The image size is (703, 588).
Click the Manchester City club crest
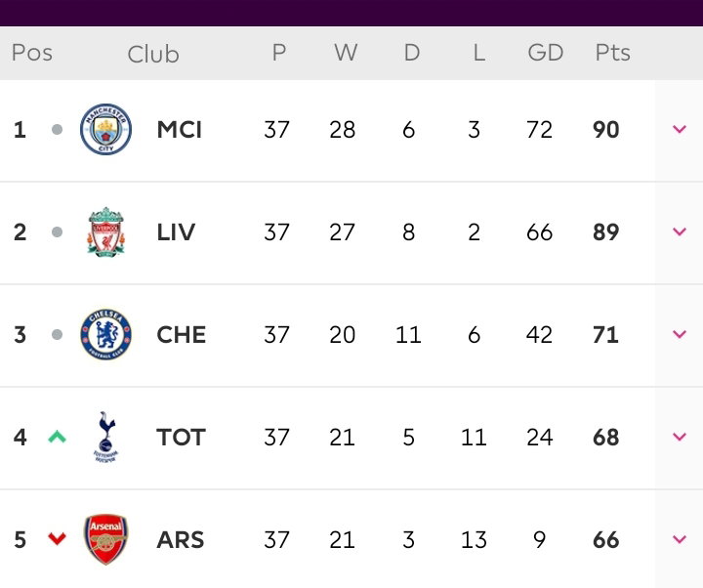coord(105,129)
